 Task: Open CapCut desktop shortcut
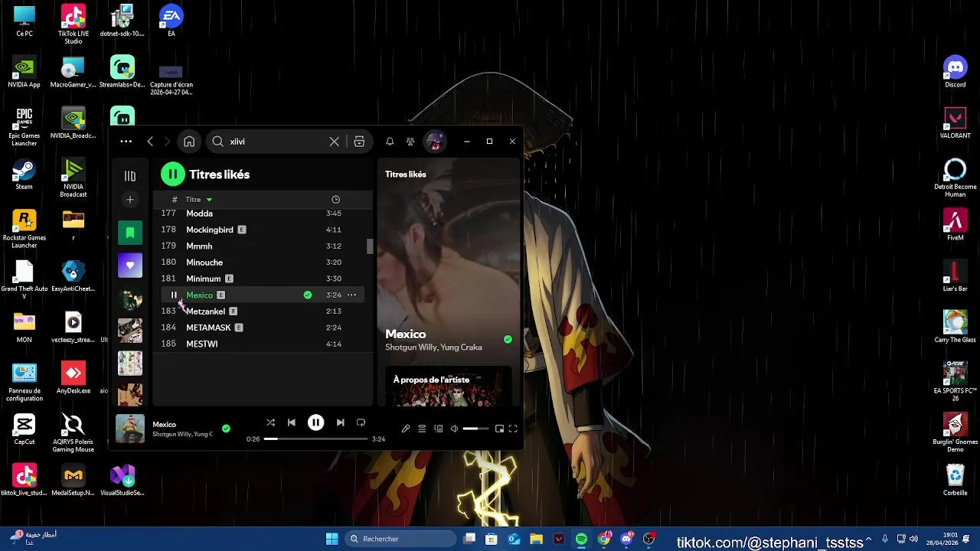pos(24,429)
